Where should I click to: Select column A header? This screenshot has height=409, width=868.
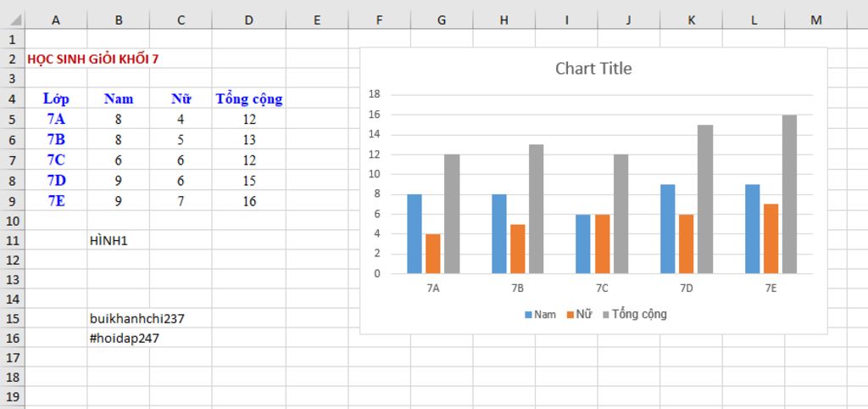[56, 20]
